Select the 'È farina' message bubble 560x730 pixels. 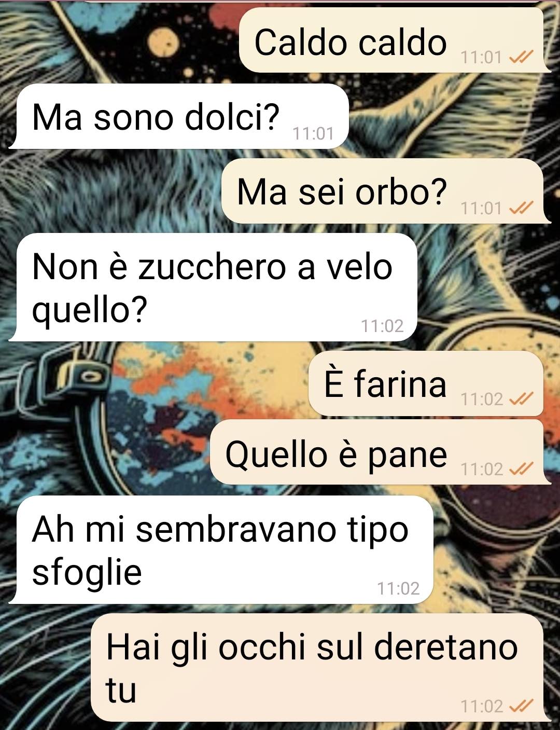[426, 383]
